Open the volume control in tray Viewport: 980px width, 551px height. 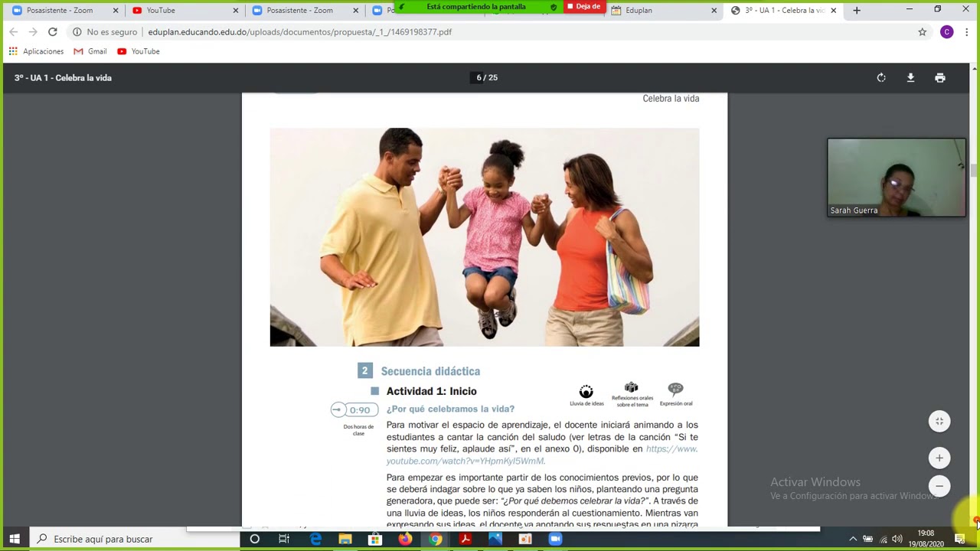point(897,539)
